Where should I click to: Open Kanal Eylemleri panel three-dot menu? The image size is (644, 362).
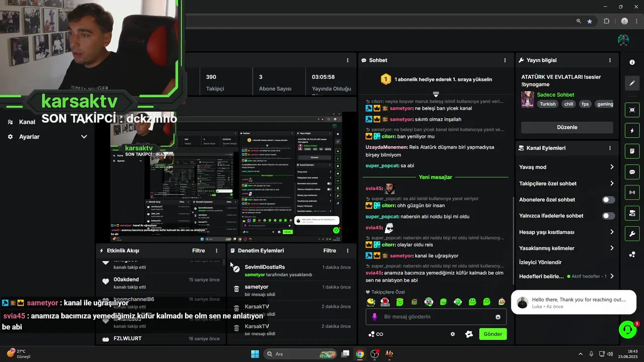pyautogui.click(x=610, y=148)
